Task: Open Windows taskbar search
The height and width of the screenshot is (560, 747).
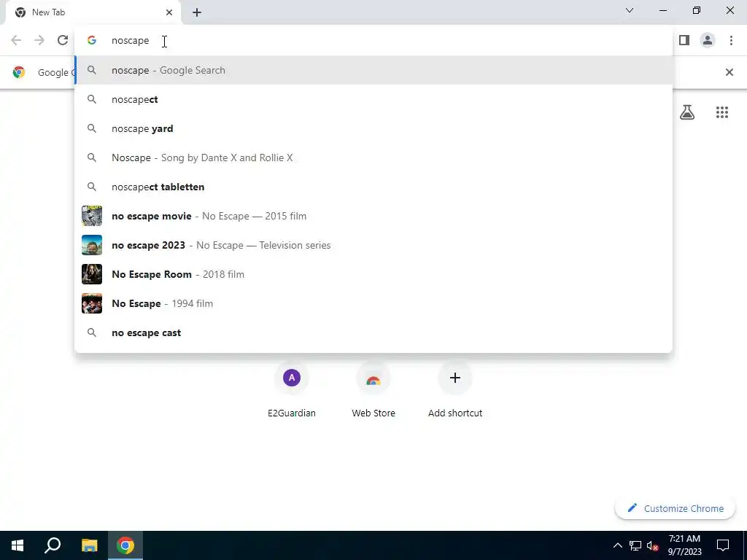Action: [53, 545]
